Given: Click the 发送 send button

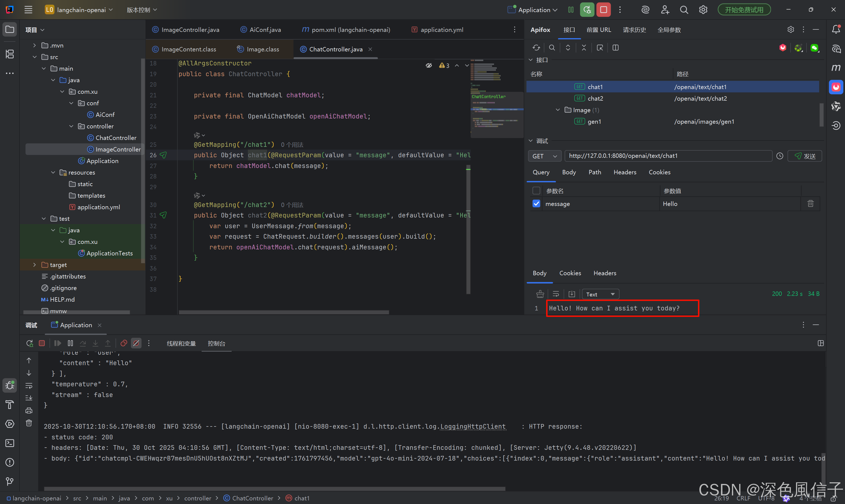Looking at the screenshot, I should click(805, 156).
